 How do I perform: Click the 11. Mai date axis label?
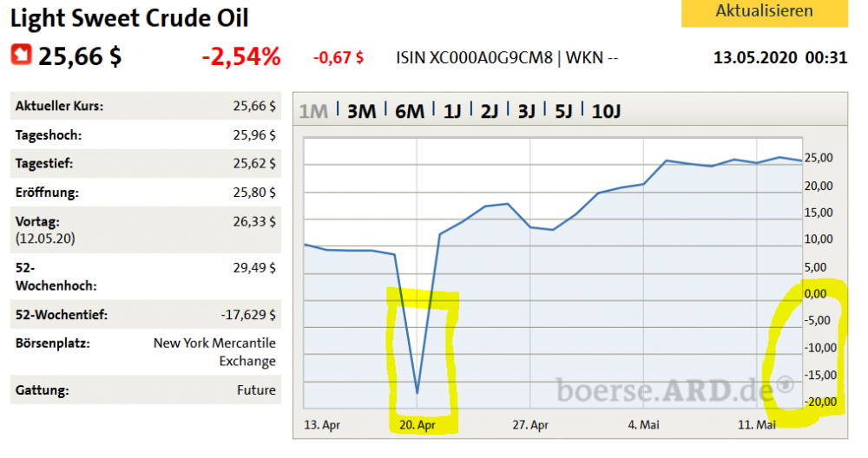(x=756, y=425)
